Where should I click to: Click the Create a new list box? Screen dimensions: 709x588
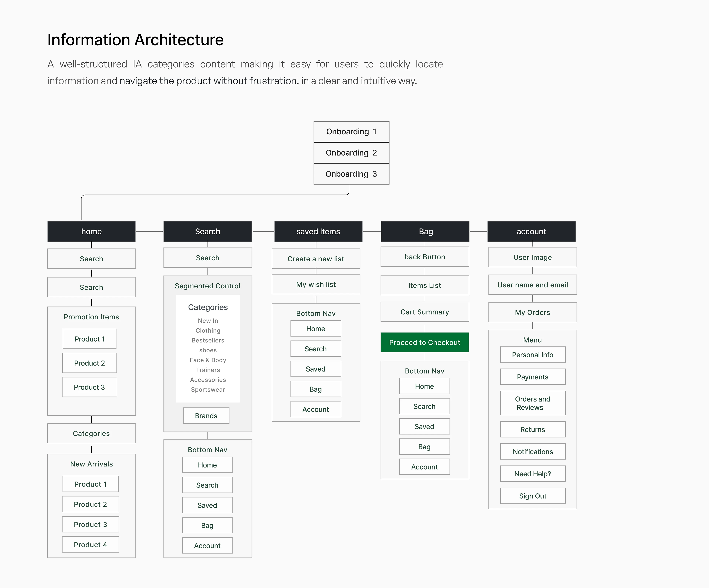click(316, 259)
